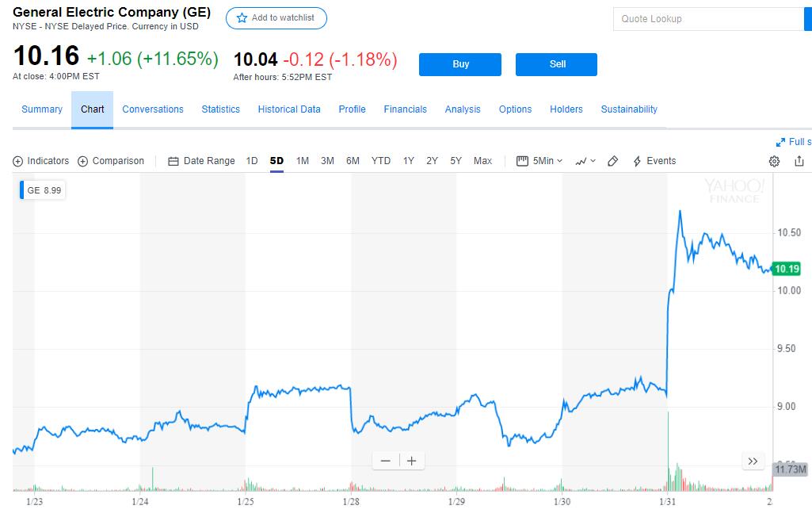Screen dimensions: 812x517
Task: Click the General Electric Company (GE) title
Action: [112, 13]
